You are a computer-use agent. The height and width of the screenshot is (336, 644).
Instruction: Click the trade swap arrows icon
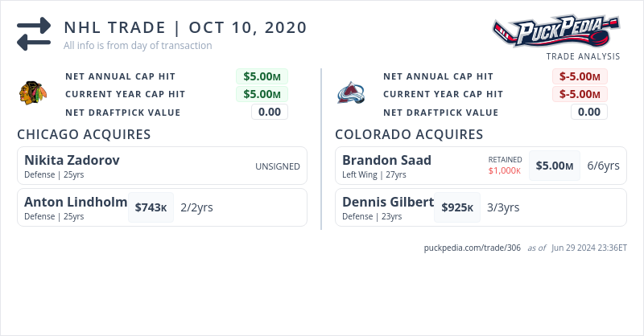coord(34,34)
